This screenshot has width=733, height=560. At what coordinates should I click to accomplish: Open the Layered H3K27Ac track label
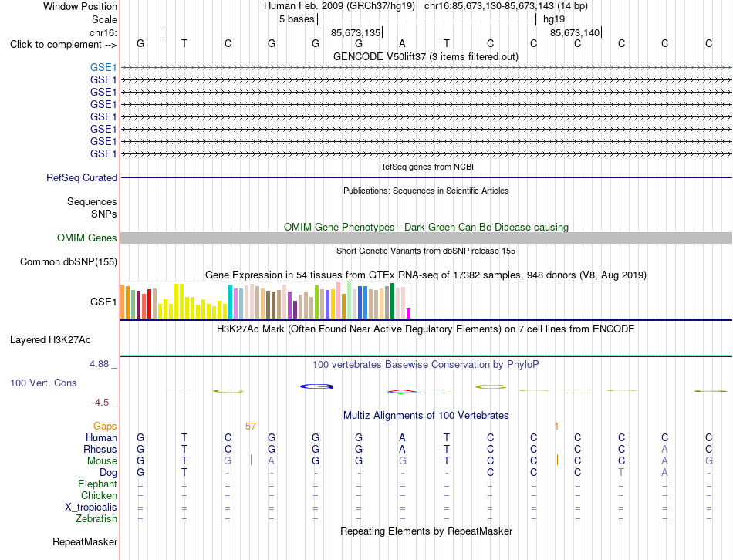pyautogui.click(x=50, y=340)
